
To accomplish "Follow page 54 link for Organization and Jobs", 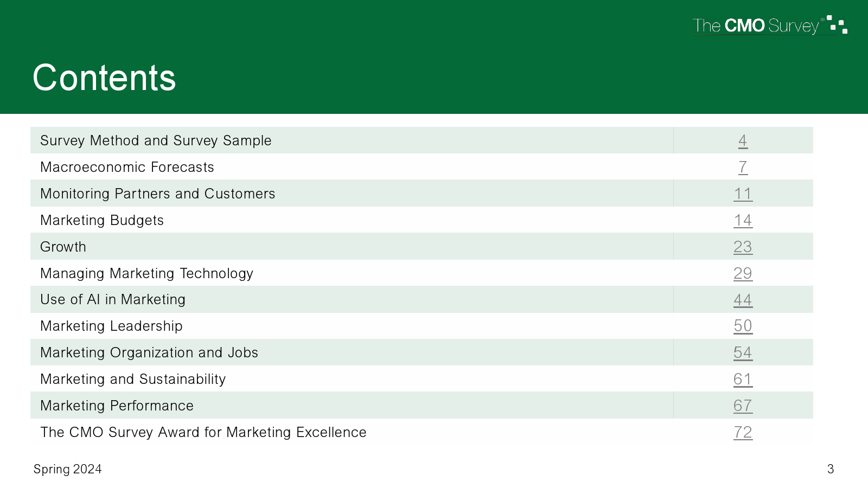I will (743, 353).
